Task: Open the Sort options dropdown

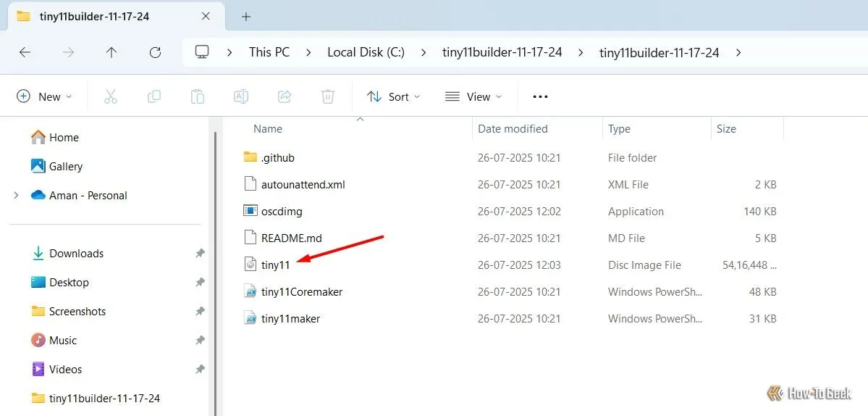Action: point(393,96)
